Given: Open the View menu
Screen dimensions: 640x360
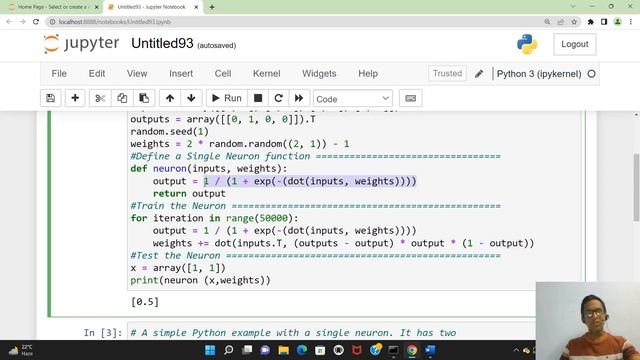Looking at the screenshot, I should (137, 74).
